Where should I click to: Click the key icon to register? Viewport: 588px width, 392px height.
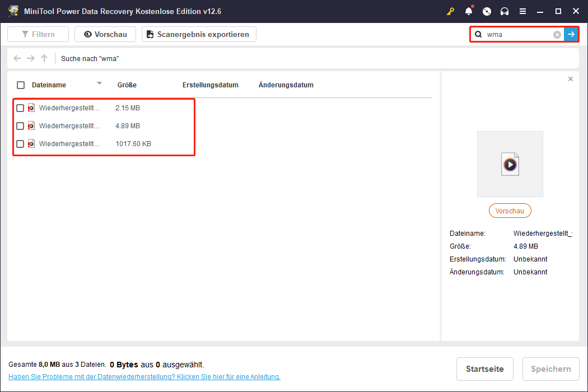[450, 11]
